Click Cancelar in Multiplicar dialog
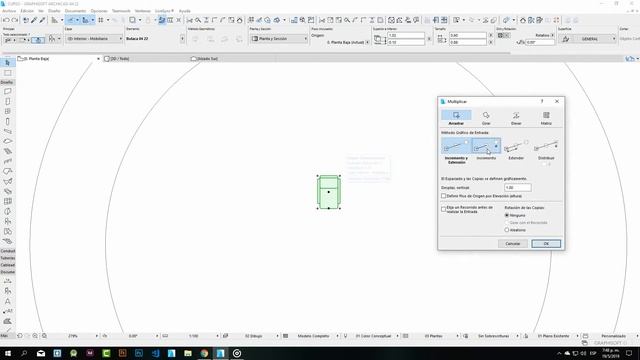The image size is (640, 360). (x=513, y=244)
